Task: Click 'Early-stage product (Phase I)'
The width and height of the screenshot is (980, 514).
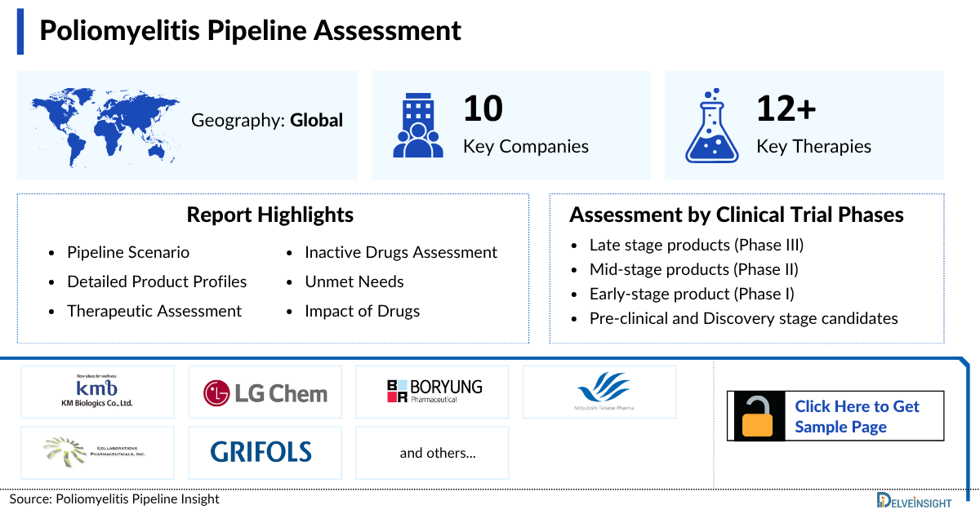Action: coord(692,294)
